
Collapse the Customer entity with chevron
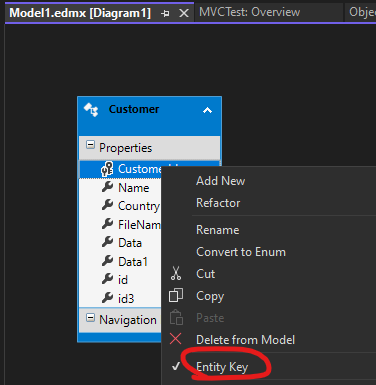coord(207,110)
